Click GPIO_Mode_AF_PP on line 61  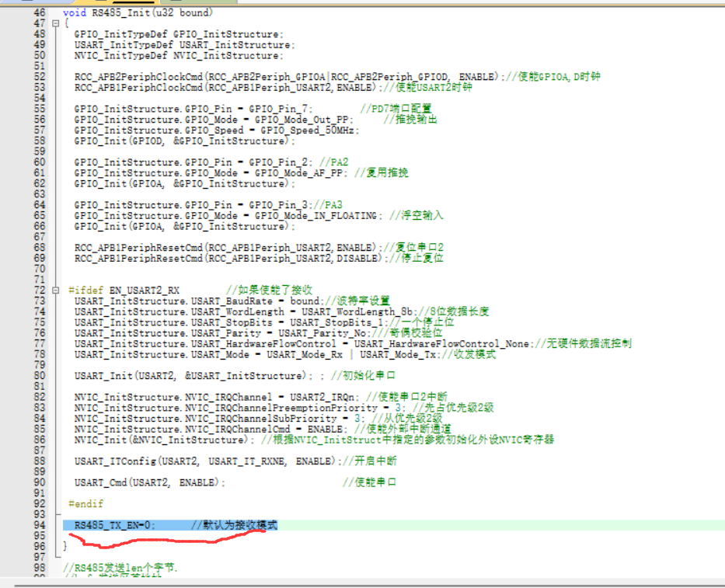(298, 173)
